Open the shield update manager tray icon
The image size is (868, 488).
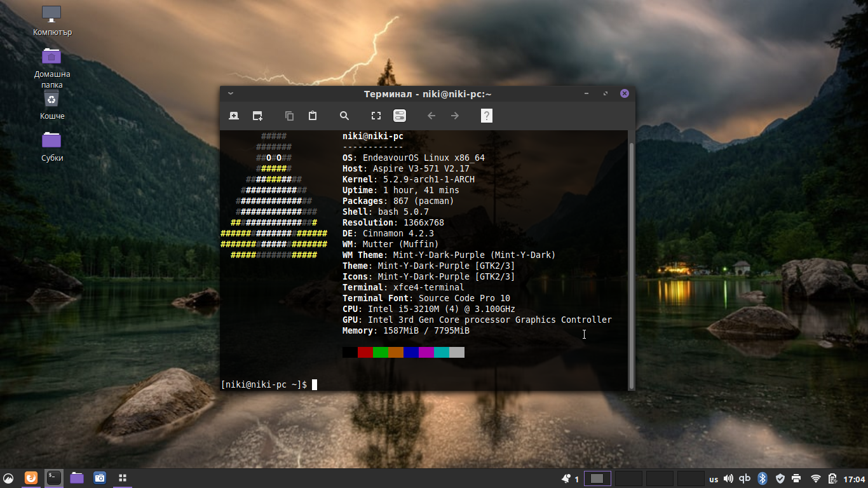pyautogui.click(x=780, y=478)
